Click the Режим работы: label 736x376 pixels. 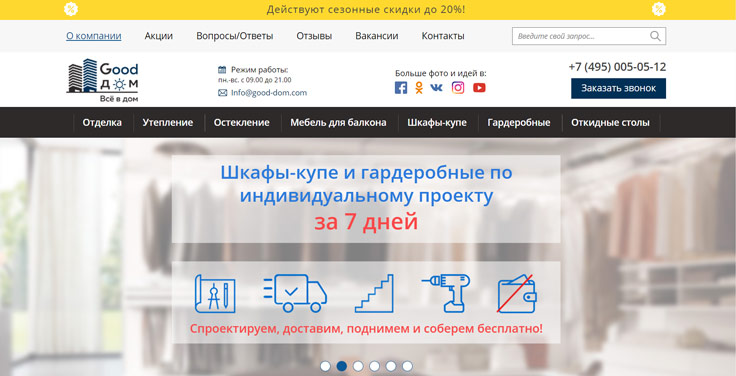(x=260, y=70)
